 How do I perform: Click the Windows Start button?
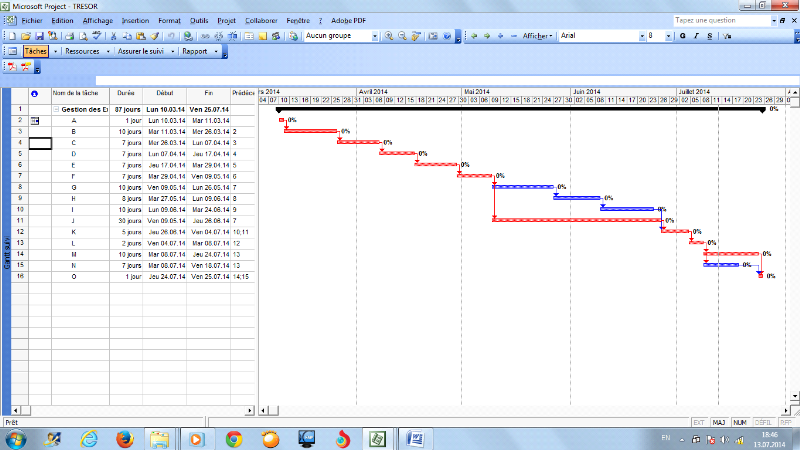(15, 439)
